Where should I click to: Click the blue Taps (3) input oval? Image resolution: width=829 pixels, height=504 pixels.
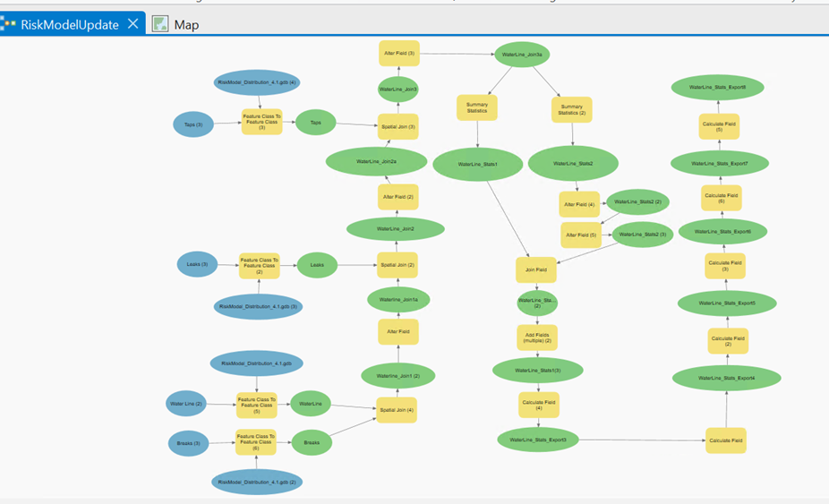point(193,124)
